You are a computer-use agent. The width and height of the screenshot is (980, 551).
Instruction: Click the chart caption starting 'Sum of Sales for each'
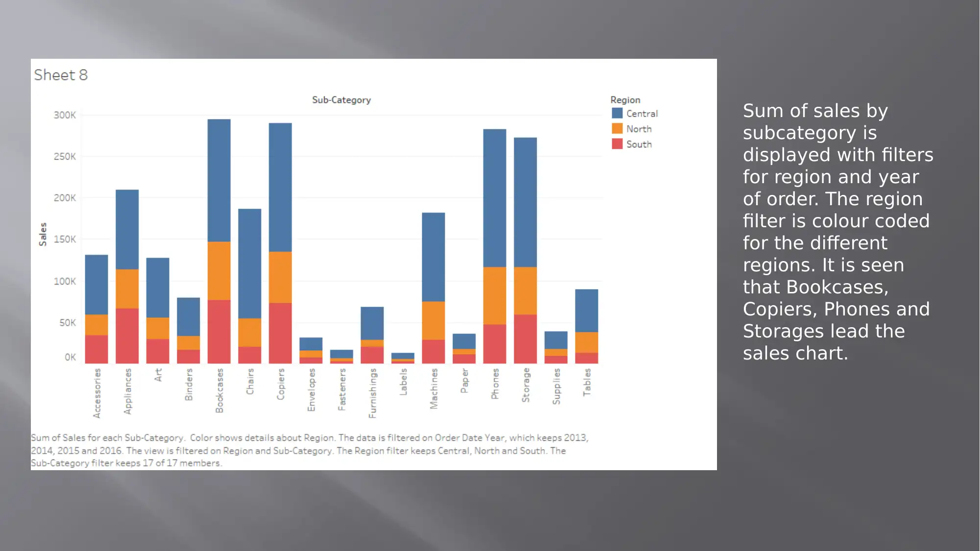pos(310,450)
